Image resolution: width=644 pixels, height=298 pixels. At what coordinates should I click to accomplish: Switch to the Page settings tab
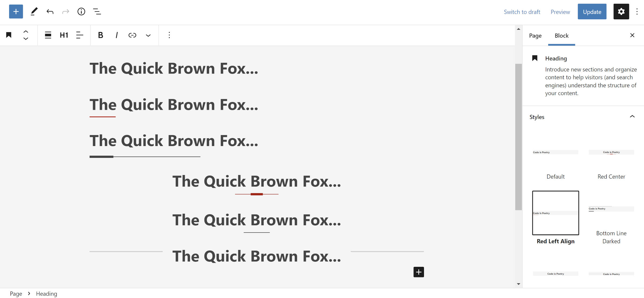[535, 35]
